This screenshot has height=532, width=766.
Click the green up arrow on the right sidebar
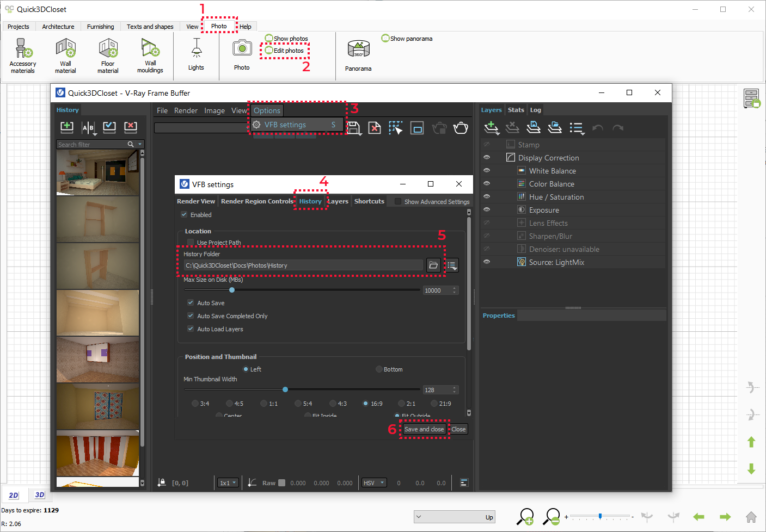click(751, 442)
